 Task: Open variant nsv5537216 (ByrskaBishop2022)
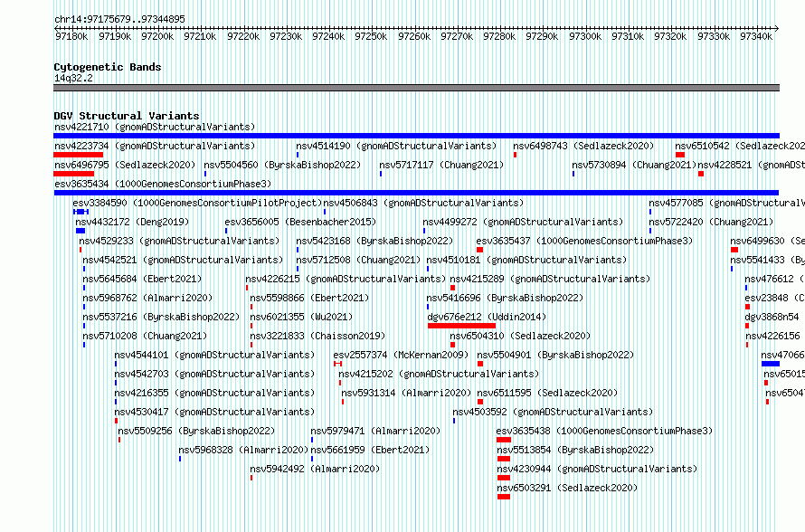[x=161, y=317]
